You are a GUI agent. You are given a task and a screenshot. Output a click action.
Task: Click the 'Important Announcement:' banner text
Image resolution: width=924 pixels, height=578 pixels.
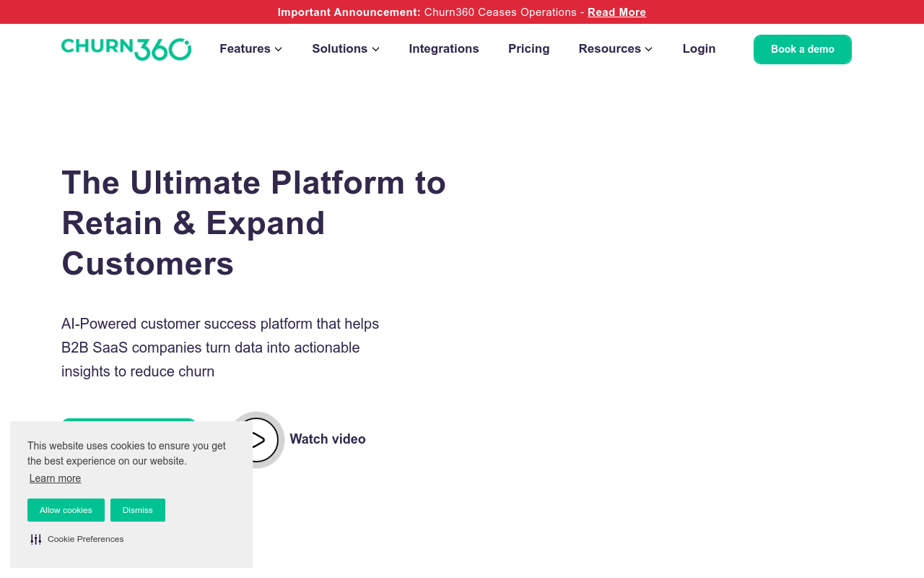click(x=349, y=12)
